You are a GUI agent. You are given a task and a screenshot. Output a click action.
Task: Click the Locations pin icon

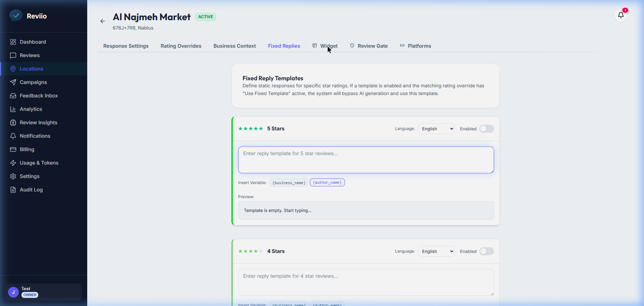point(13,69)
